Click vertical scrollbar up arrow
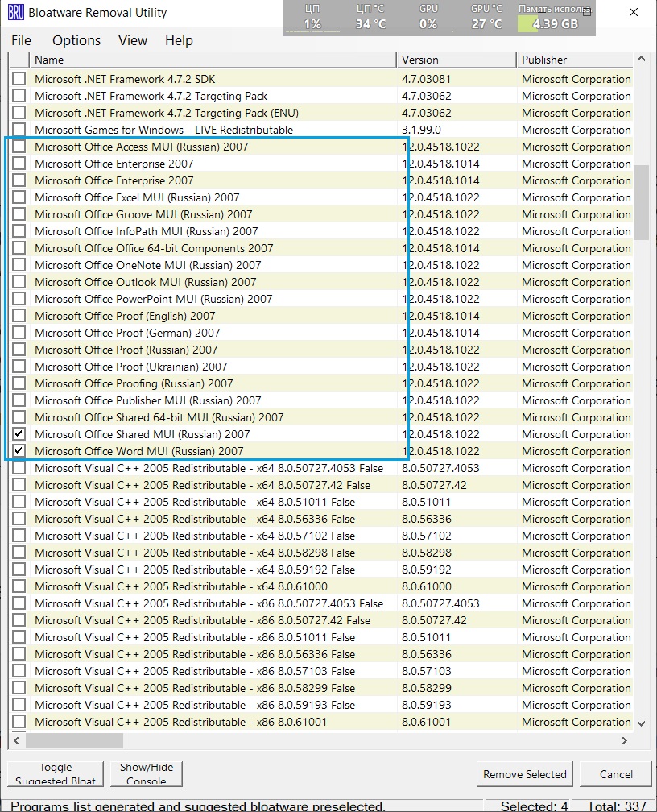The width and height of the screenshot is (657, 812). (641, 59)
